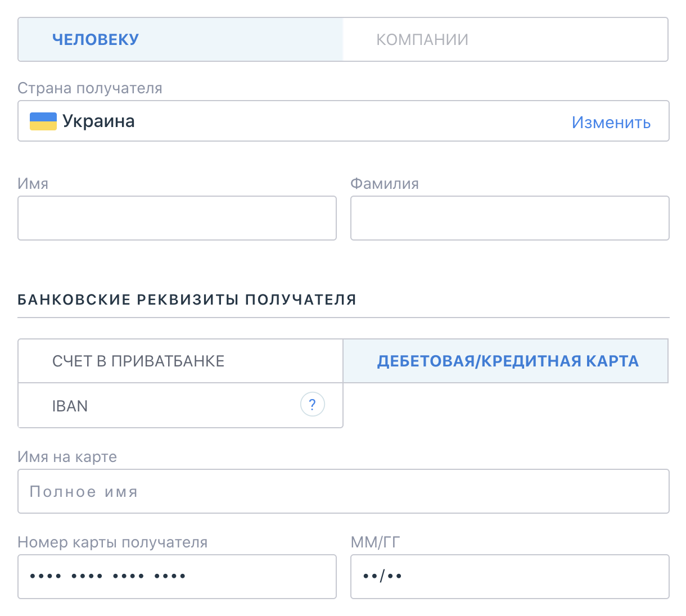This screenshot has height=616, width=686.
Task: Click the recipient card number input field
Action: (177, 577)
